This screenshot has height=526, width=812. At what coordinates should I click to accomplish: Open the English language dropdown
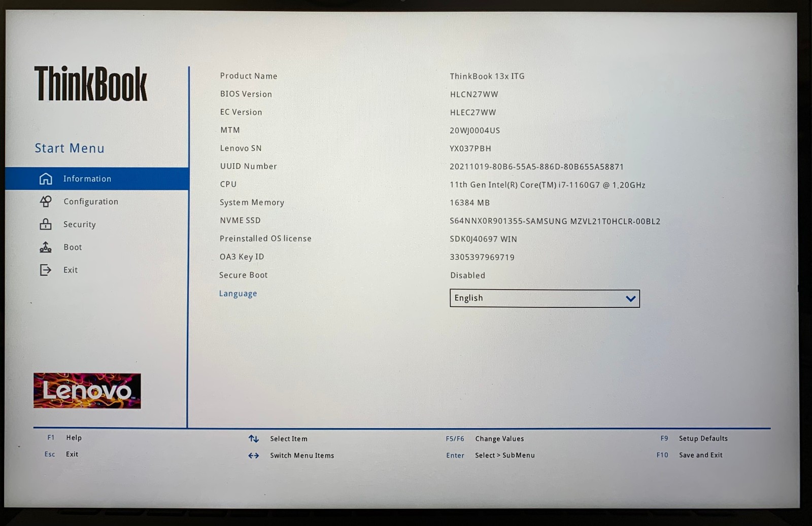(545, 298)
